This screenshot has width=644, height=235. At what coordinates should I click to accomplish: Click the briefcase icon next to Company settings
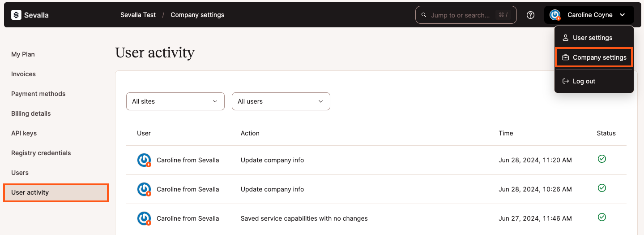pyautogui.click(x=565, y=57)
